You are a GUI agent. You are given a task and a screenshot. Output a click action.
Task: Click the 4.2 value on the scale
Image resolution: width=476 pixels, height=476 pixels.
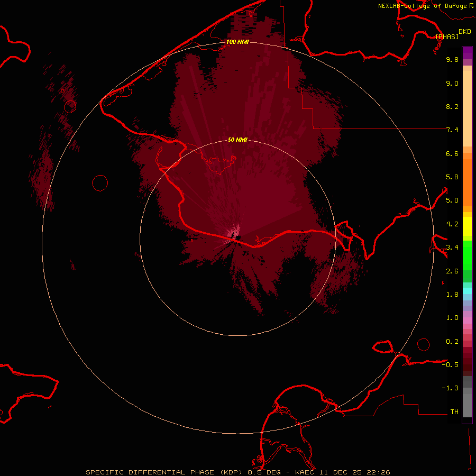[x=452, y=224]
